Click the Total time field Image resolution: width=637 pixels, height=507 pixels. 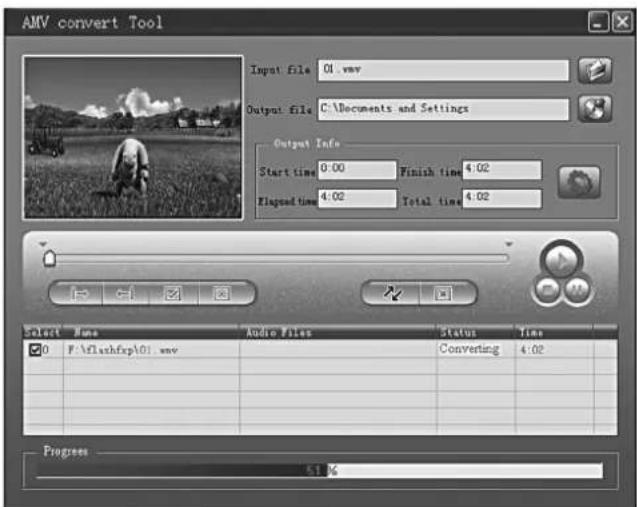point(502,198)
